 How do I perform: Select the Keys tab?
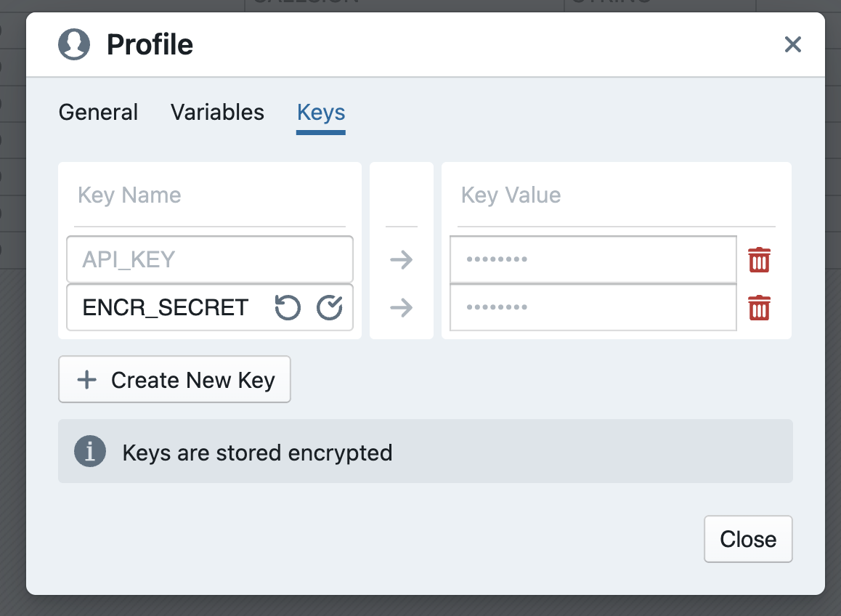tap(321, 113)
